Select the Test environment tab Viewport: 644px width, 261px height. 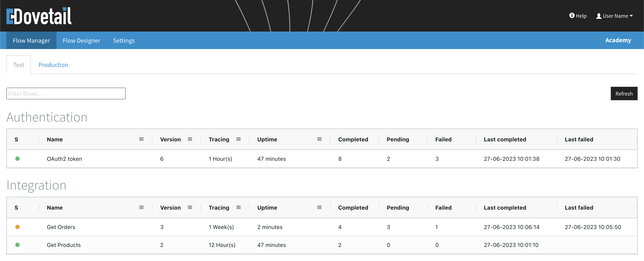click(19, 65)
